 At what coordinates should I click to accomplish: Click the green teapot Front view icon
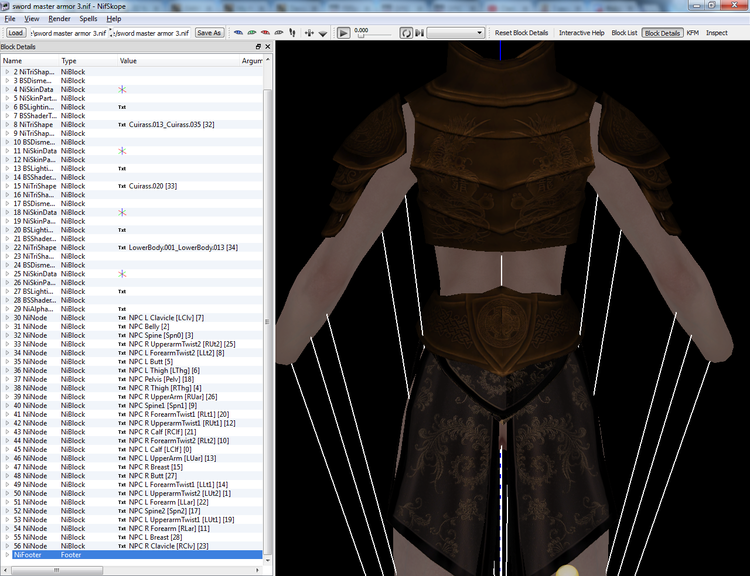point(252,33)
